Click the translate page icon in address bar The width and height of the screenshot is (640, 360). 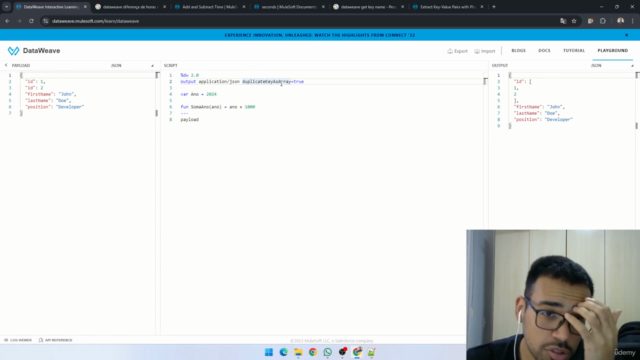coord(563,21)
